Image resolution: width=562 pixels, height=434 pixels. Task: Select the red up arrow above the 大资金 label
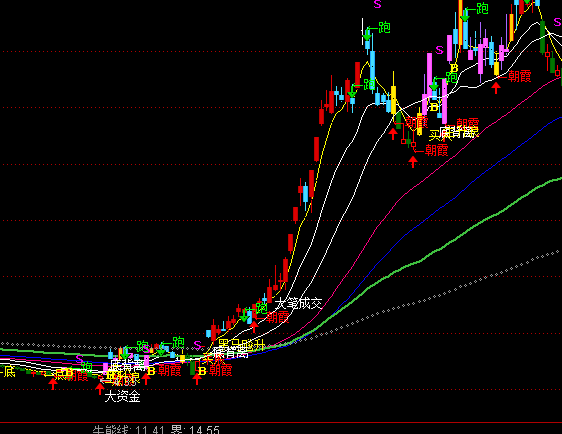tap(100, 389)
